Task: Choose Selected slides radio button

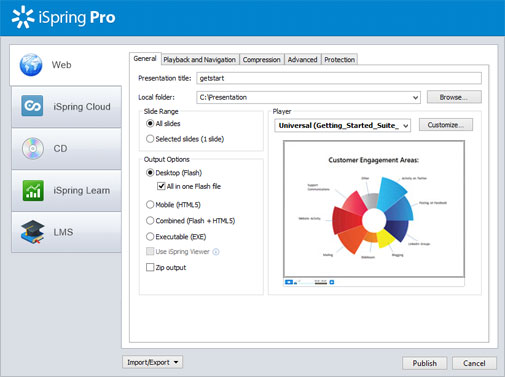Action: [x=150, y=139]
